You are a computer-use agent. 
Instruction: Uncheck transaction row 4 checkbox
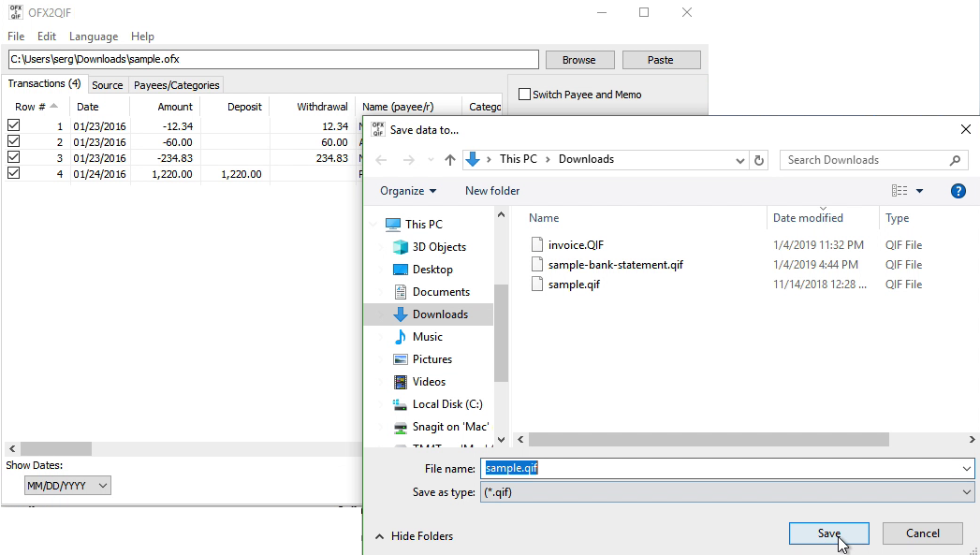coord(14,173)
